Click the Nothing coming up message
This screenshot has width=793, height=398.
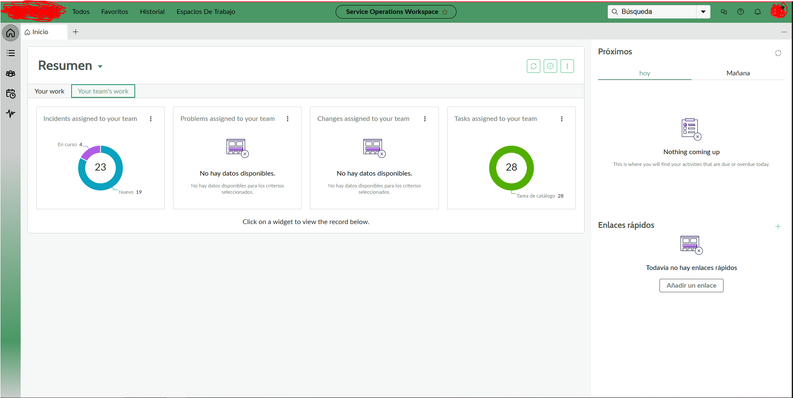691,152
